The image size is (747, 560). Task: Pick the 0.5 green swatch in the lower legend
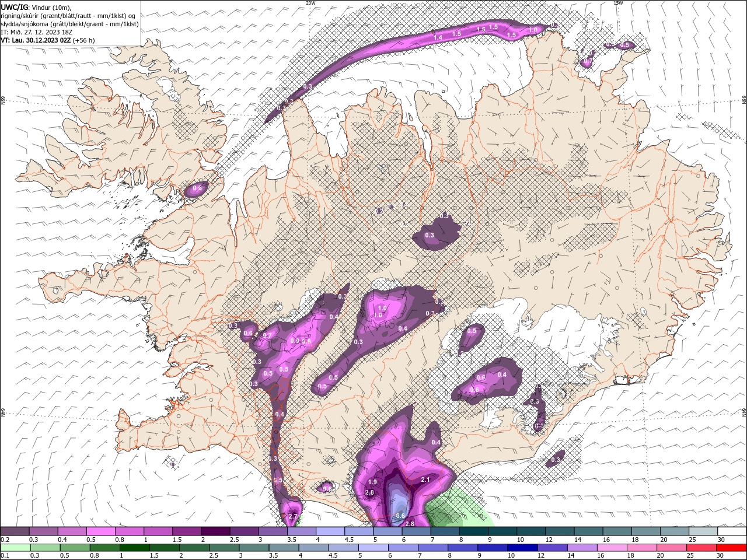tap(75, 548)
